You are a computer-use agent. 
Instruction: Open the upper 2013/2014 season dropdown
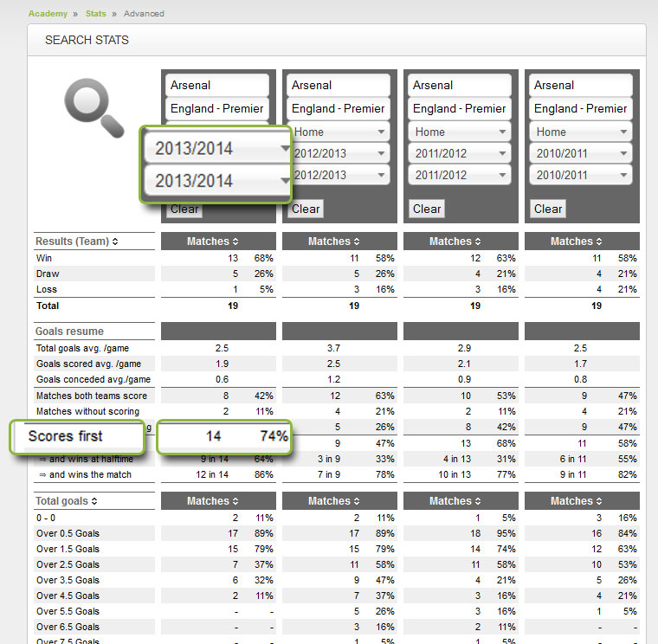pyautogui.click(x=216, y=148)
